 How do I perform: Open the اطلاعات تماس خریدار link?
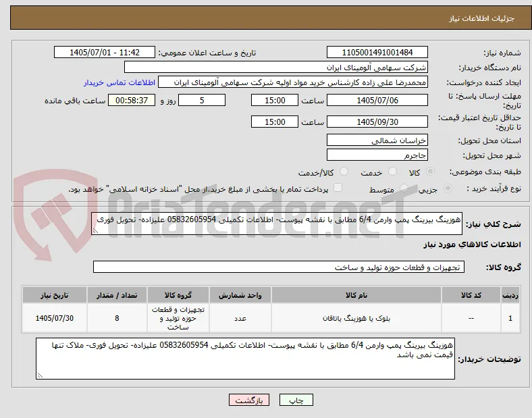tap(119, 82)
